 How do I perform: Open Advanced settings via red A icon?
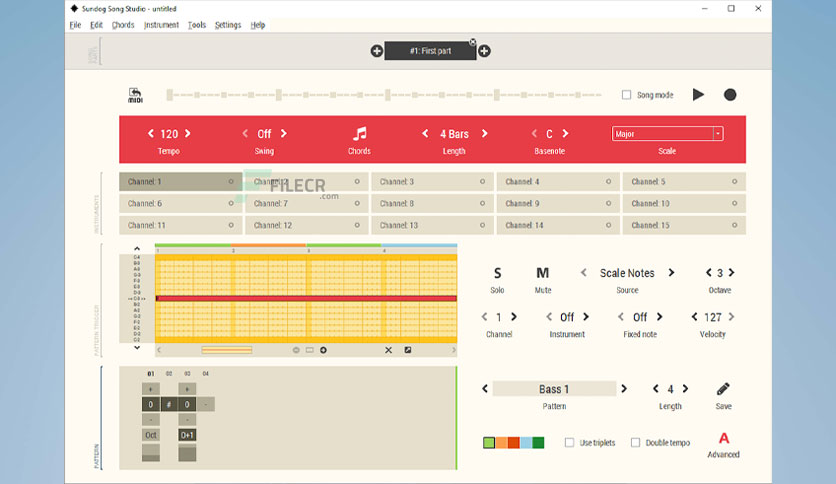tap(724, 438)
